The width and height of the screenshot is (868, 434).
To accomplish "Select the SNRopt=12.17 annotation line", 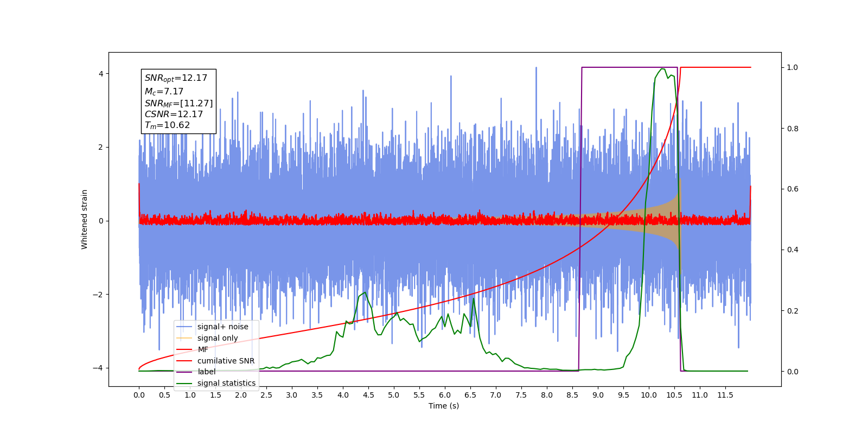I will [x=176, y=78].
